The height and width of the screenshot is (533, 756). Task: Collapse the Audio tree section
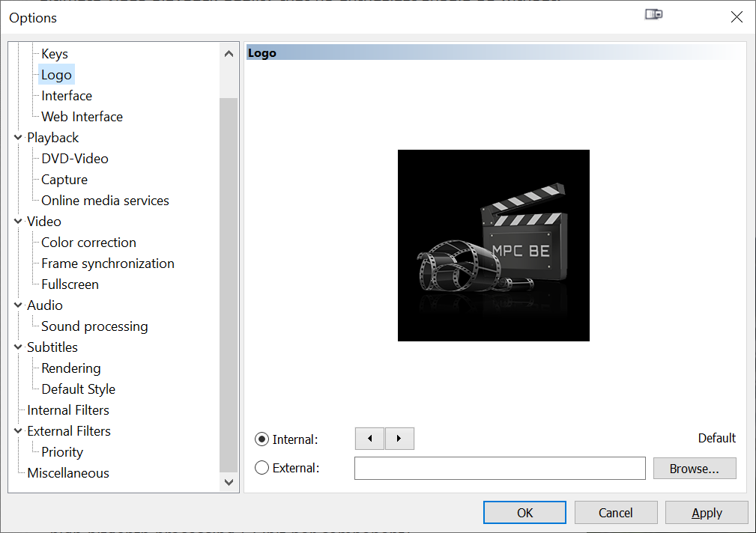tap(18, 305)
